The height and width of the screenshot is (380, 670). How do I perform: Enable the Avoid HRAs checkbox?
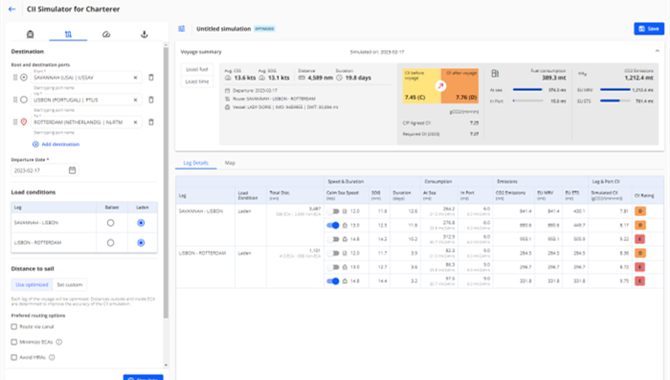point(14,357)
